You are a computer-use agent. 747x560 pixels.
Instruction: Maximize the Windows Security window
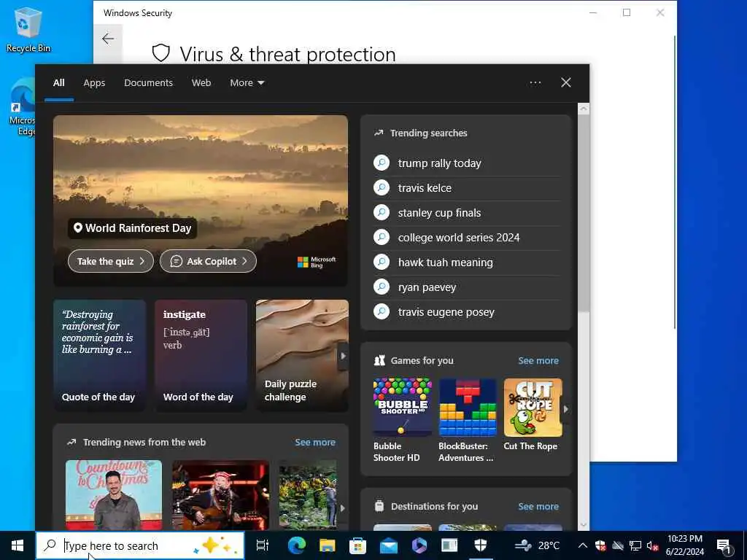pyautogui.click(x=627, y=13)
